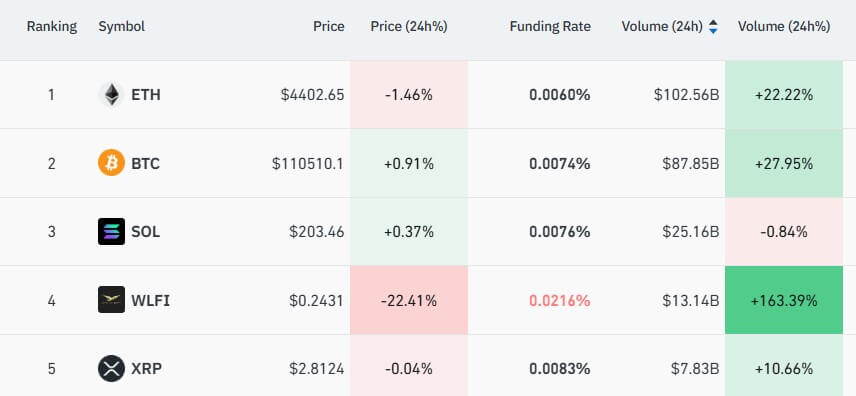Select WLFI price $0.2431

317,300
